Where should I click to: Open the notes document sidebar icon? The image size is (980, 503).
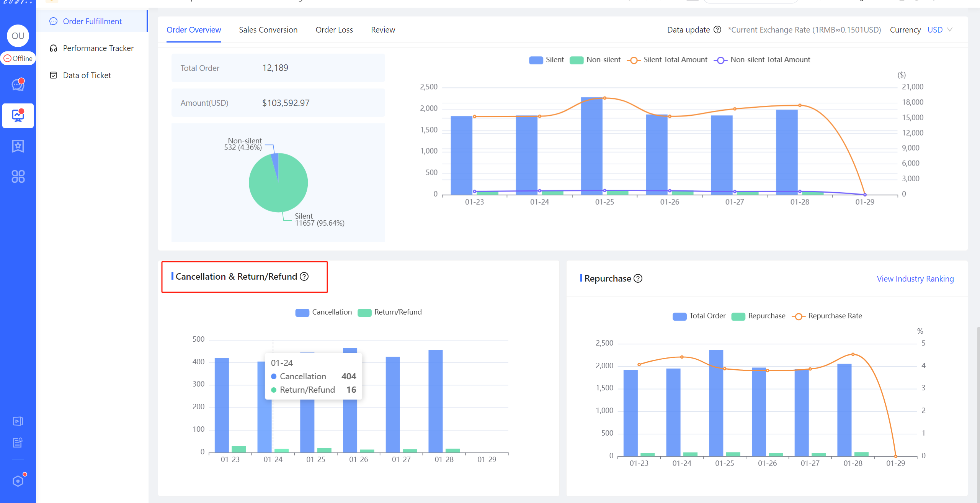18,443
